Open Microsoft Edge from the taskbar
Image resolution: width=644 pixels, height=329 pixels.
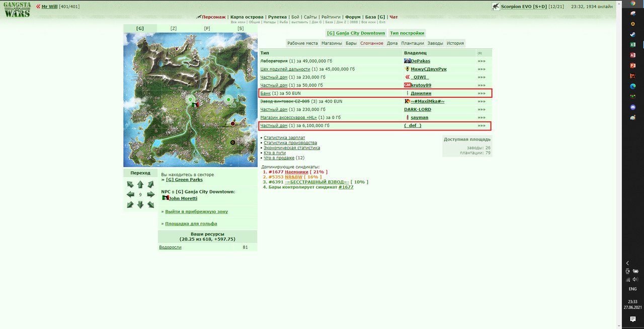(x=633, y=86)
